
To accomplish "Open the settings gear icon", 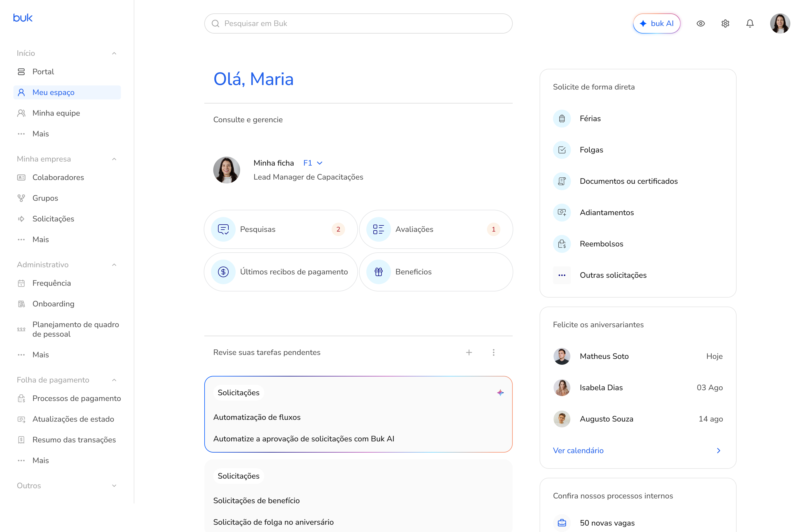I will [x=725, y=23].
